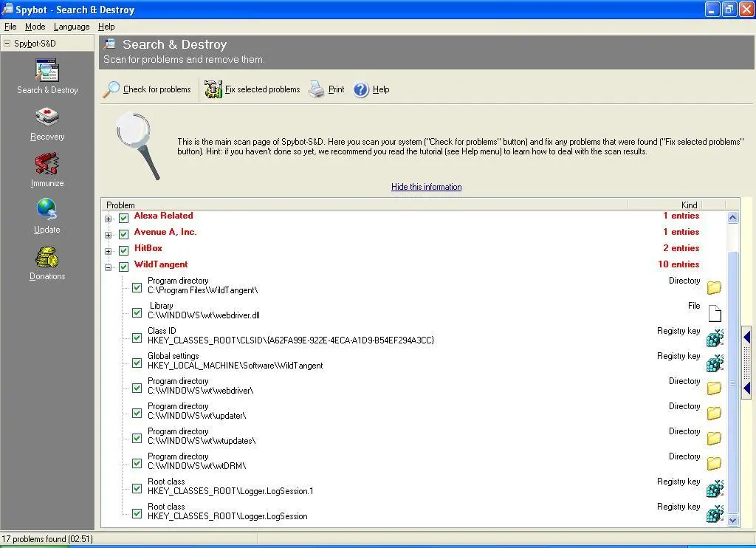Click registry icon for Logger.LogSession.1
The height and width of the screenshot is (548, 756).
pyautogui.click(x=715, y=488)
